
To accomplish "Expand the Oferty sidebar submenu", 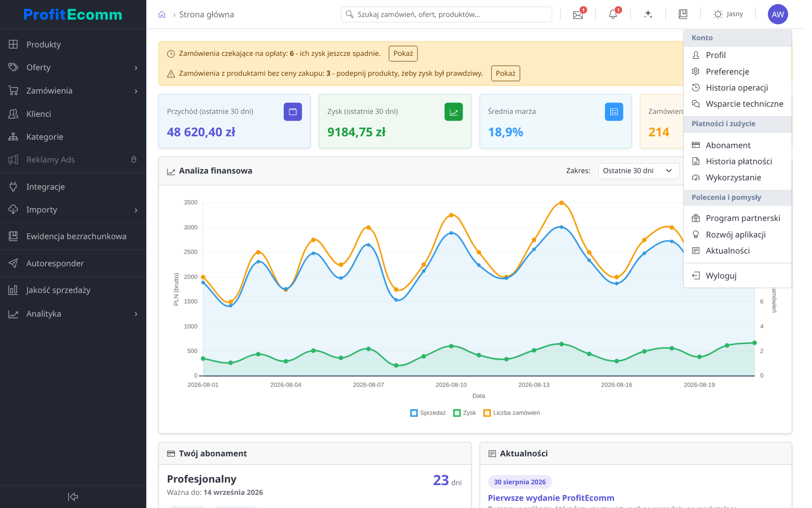I will tap(73, 68).
